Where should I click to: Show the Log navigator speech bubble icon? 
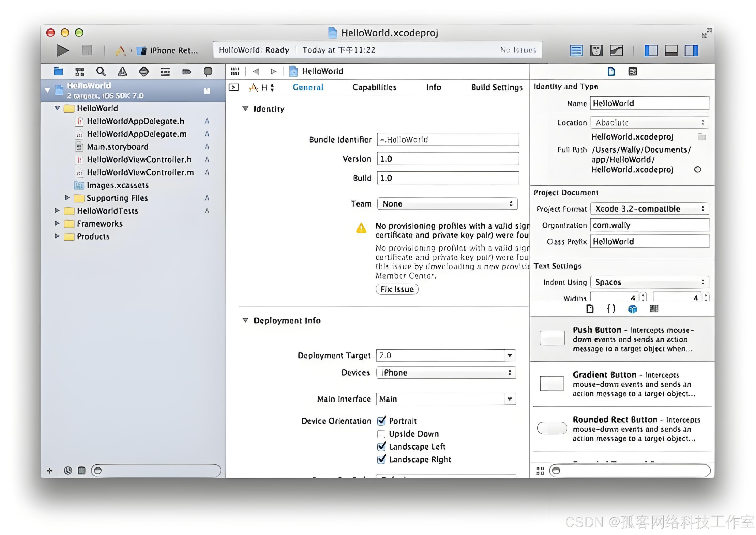tap(208, 71)
